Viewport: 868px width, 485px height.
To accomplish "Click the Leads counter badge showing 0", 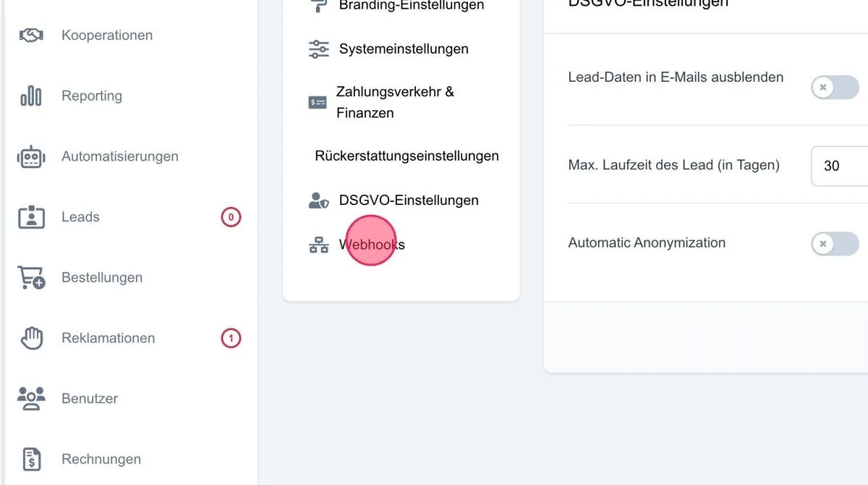I will pos(231,217).
